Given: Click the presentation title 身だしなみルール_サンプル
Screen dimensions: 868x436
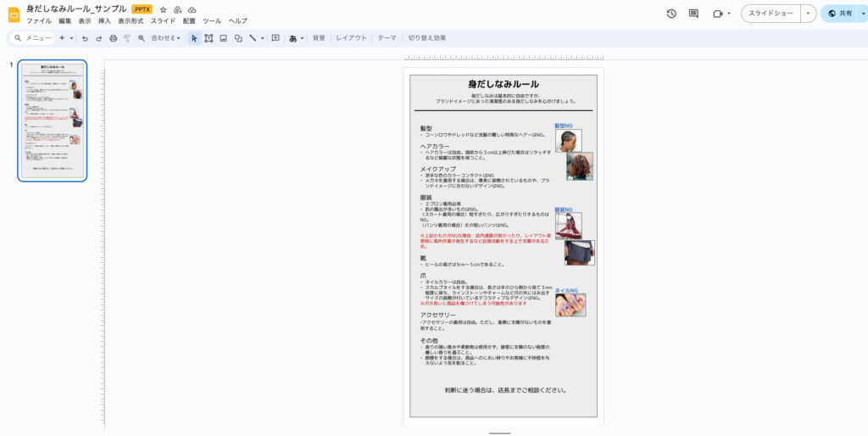Looking at the screenshot, I should click(76, 8).
